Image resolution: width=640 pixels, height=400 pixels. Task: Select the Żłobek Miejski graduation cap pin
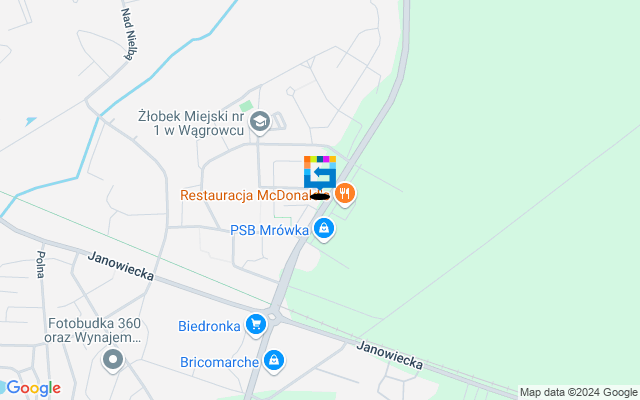click(260, 122)
